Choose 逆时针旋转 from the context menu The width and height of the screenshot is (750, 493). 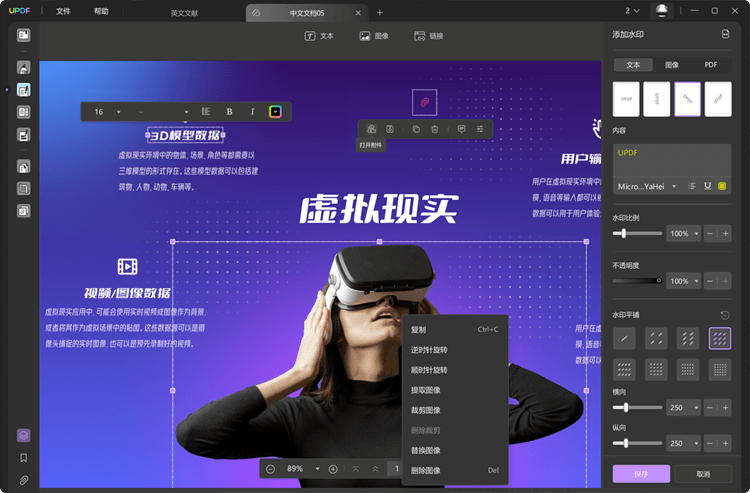[x=454, y=350]
